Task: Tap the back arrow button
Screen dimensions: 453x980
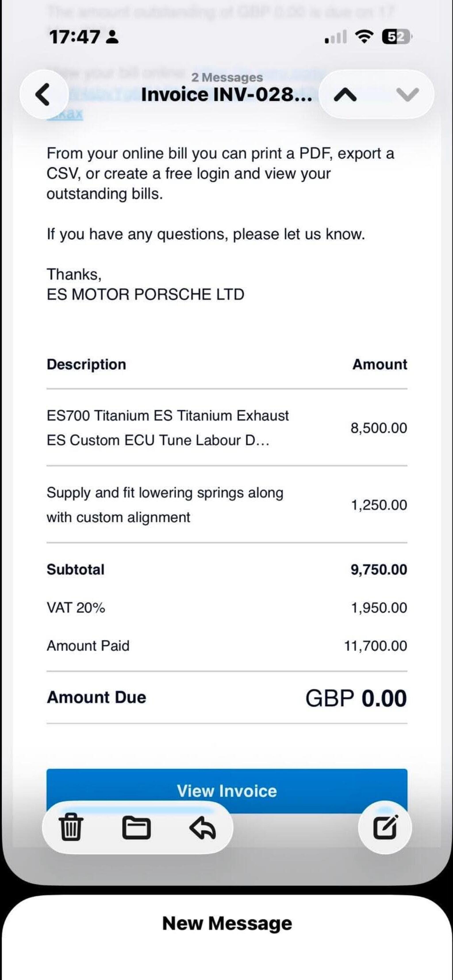Action: (x=44, y=94)
